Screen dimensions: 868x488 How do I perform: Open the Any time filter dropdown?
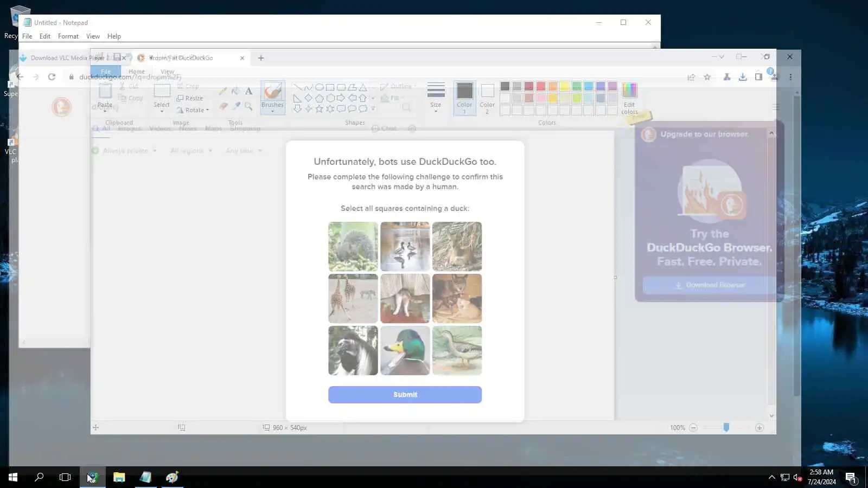(244, 151)
